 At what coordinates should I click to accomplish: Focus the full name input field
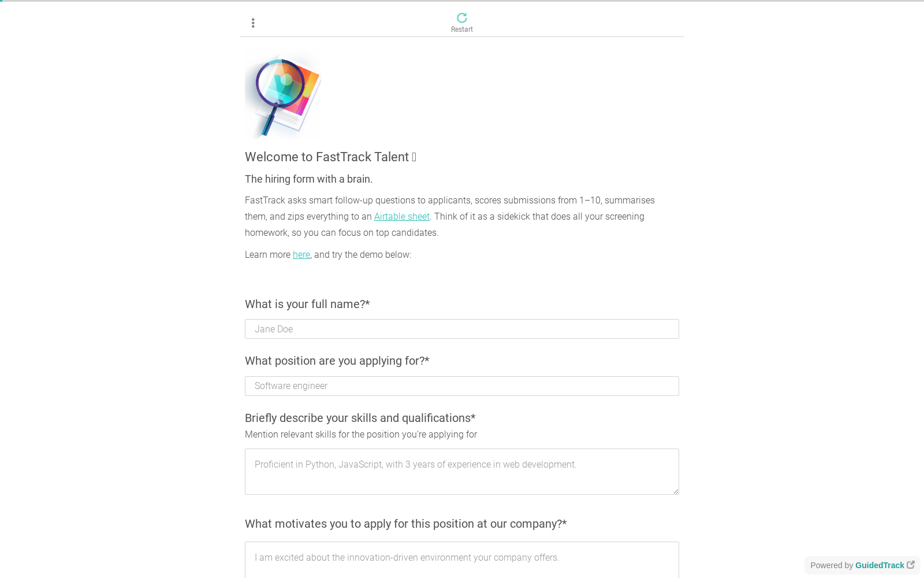[462, 329]
